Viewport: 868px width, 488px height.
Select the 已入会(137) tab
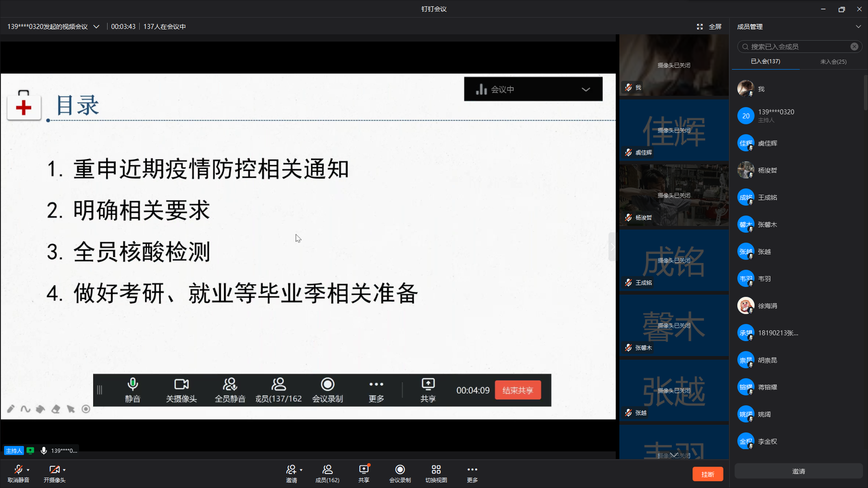765,61
